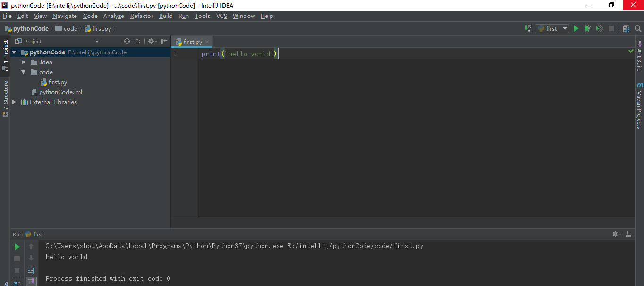This screenshot has height=286, width=644.
Task: Open the Code menu
Action: [90, 16]
